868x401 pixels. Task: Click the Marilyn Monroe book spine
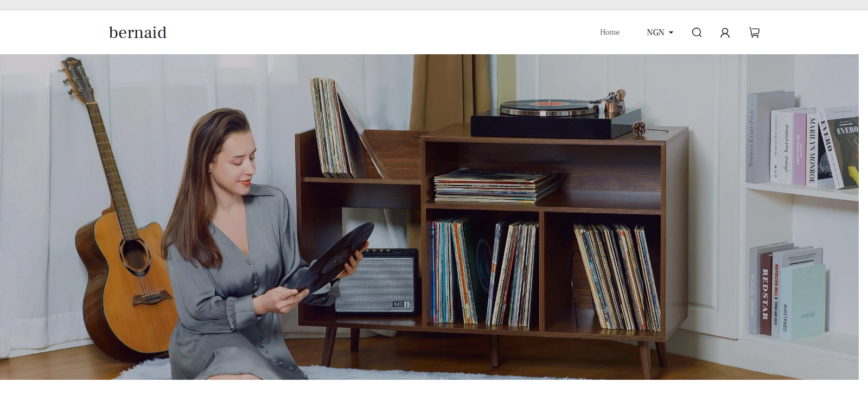[812, 149]
